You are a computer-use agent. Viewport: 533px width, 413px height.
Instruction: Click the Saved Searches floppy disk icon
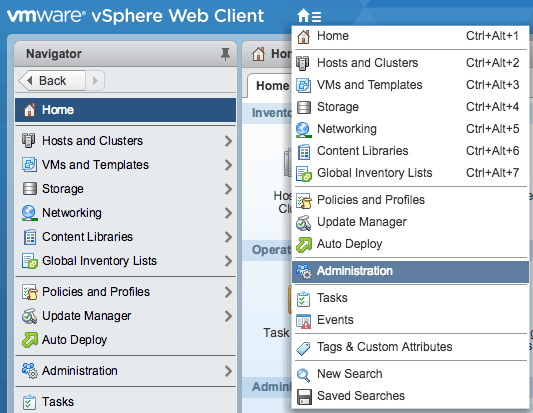(304, 397)
